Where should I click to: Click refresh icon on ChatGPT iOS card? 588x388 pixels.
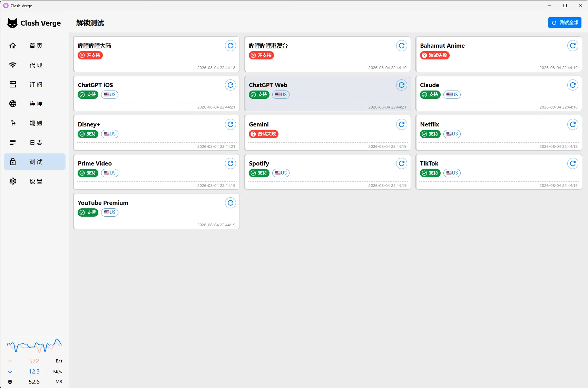point(230,85)
